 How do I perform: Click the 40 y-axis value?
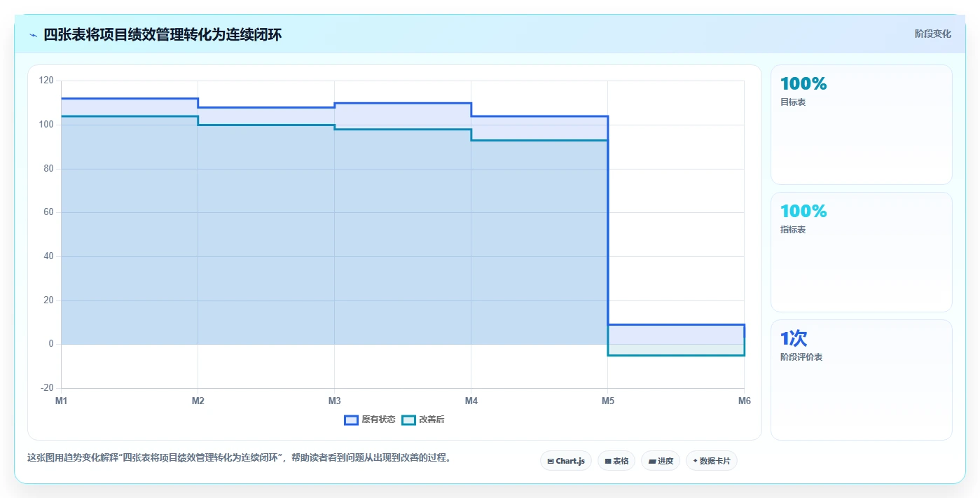pos(48,256)
